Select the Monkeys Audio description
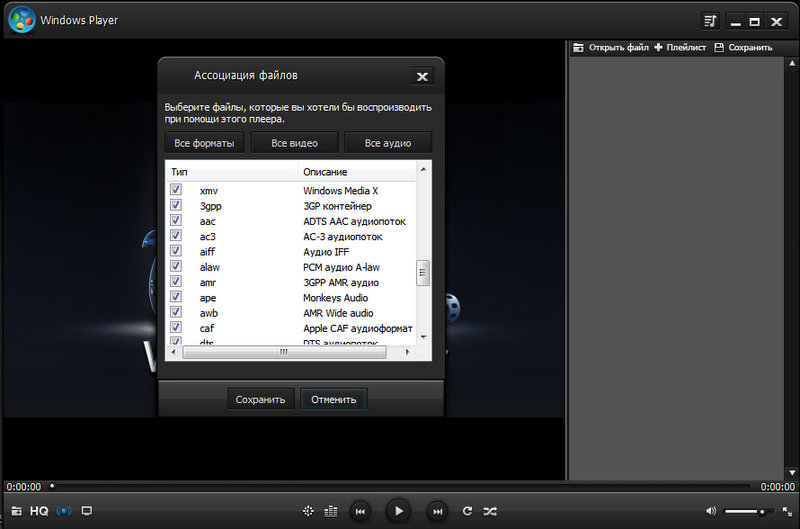 (335, 298)
